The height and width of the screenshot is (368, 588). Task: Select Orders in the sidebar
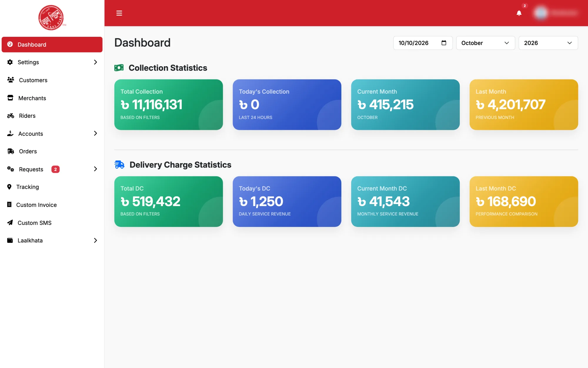(52, 151)
